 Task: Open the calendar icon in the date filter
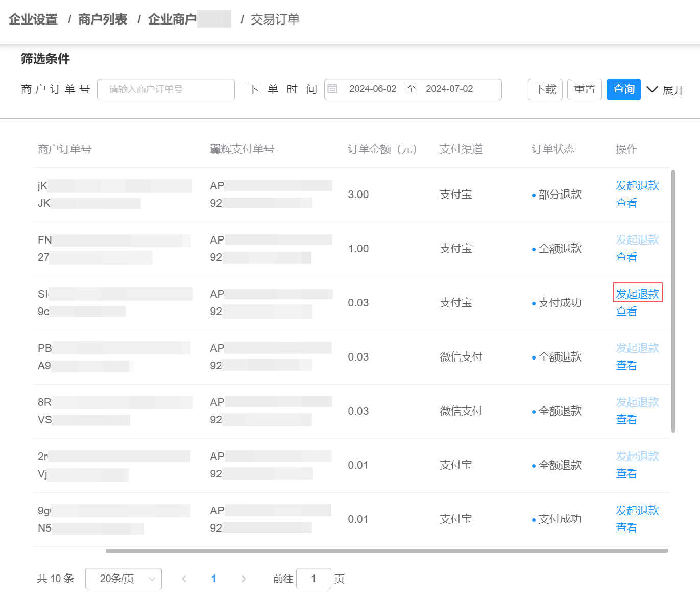coord(333,89)
